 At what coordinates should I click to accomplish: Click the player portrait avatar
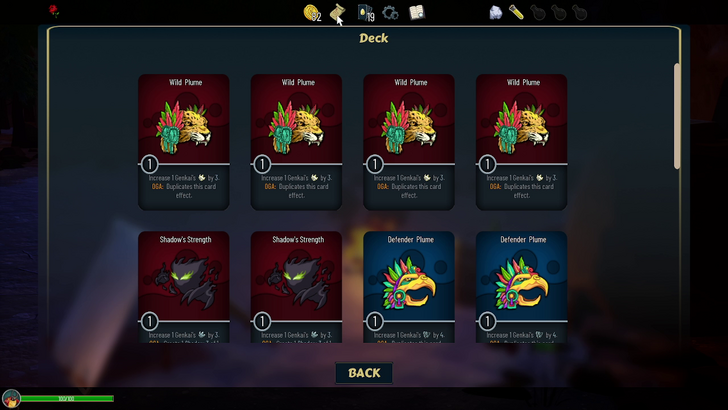(11, 399)
